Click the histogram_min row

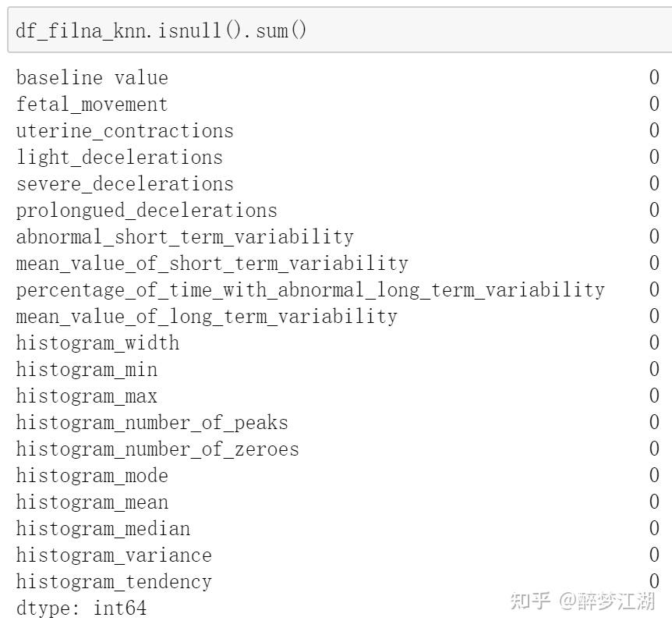338,370
